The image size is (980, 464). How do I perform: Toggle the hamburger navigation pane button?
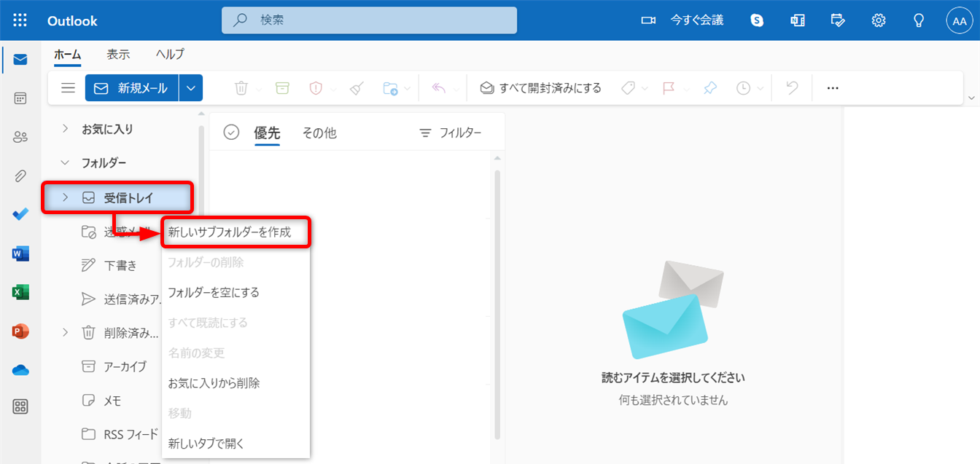68,88
